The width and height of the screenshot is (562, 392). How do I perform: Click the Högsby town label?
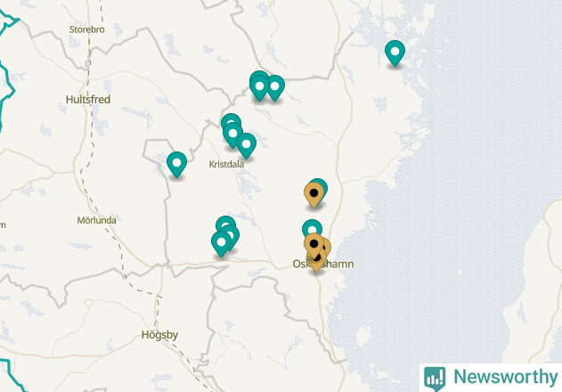tap(159, 335)
